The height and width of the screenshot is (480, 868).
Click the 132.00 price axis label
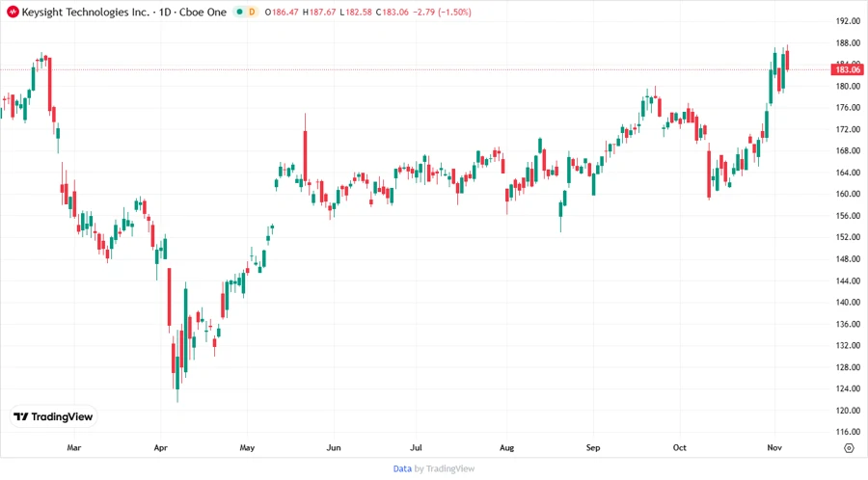[848, 345]
